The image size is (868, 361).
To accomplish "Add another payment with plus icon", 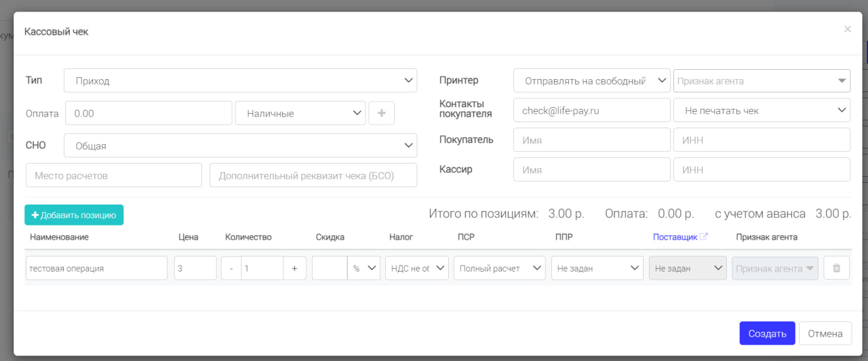I will 381,113.
